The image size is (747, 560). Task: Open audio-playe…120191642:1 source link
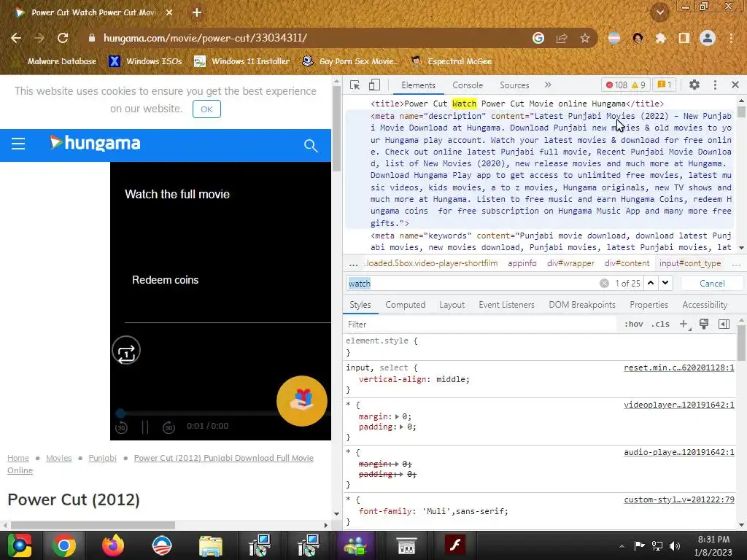pos(679,452)
